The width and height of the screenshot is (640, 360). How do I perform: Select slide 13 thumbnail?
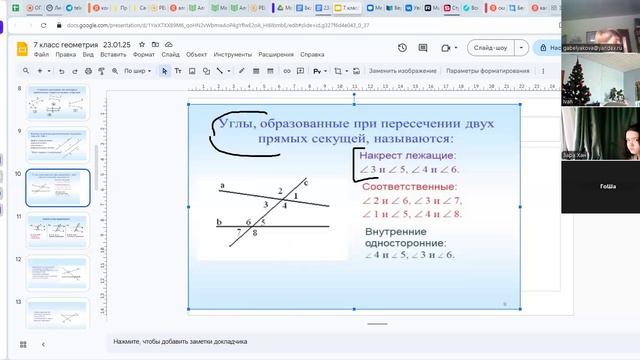point(58,314)
